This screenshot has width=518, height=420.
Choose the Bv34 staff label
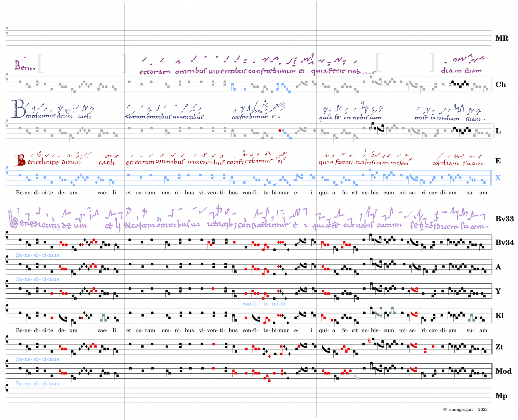pyautogui.click(x=504, y=242)
